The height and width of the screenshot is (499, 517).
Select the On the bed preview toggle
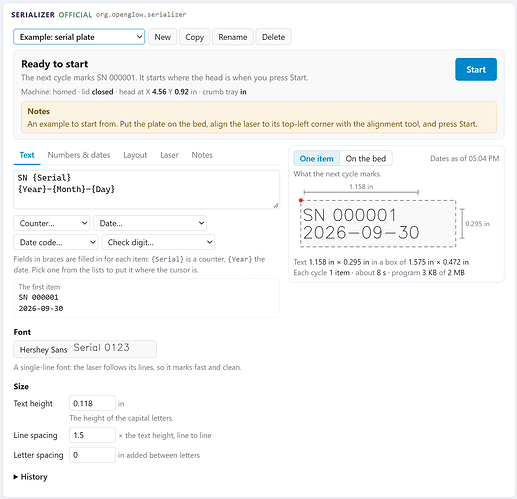366,159
